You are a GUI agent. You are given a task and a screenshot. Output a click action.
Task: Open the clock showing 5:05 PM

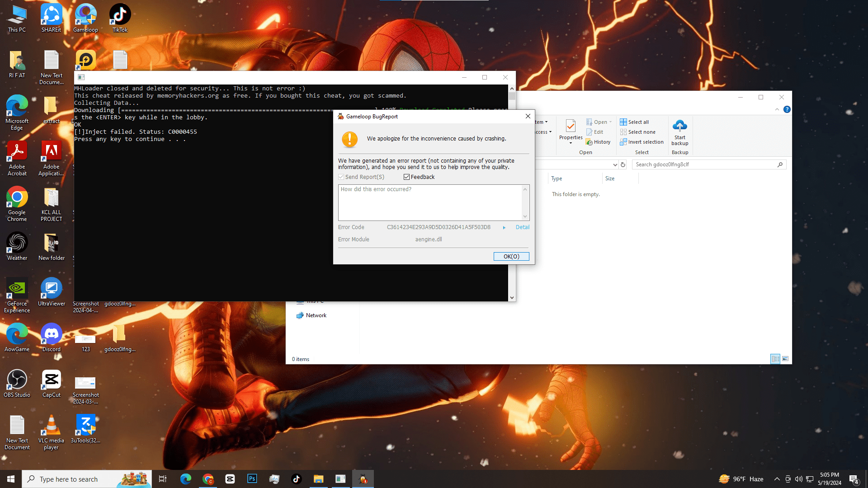[830, 479]
